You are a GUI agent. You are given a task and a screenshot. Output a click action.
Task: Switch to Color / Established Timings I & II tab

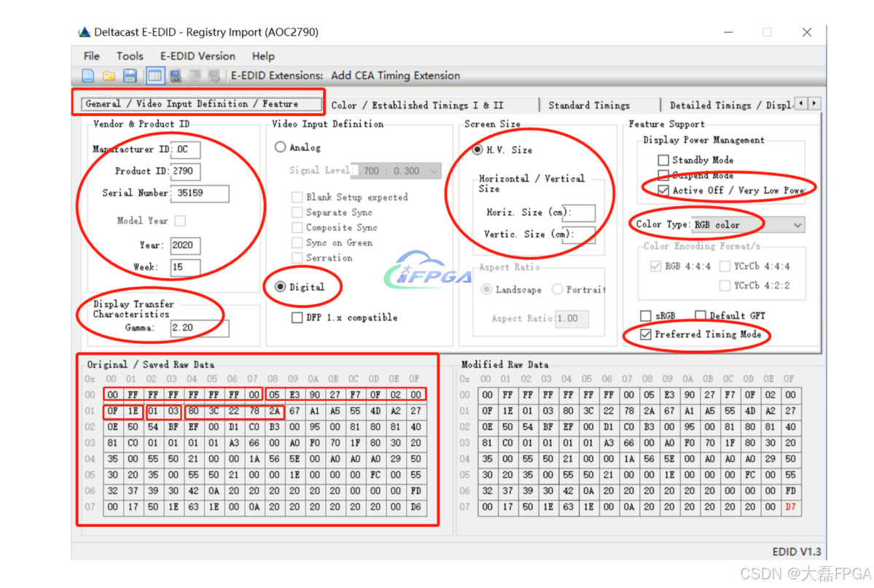pyautogui.click(x=418, y=106)
